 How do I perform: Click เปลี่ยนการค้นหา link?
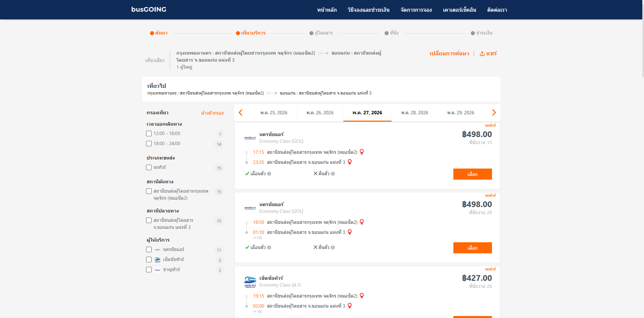pyautogui.click(x=449, y=54)
